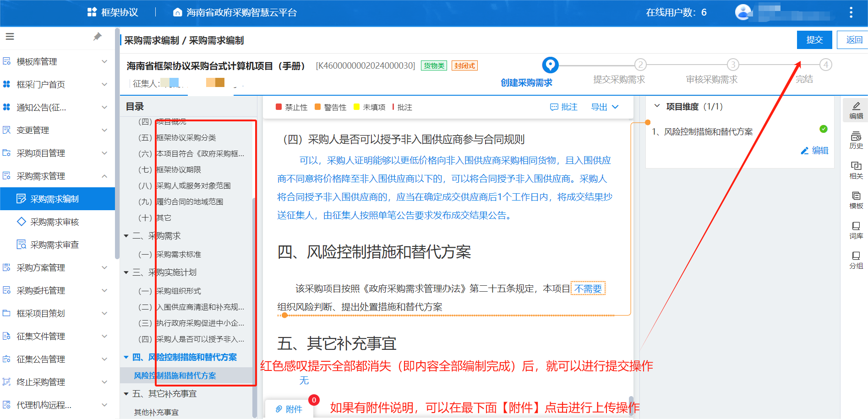The height and width of the screenshot is (419, 868).
Task: Open the 历史 history panel
Action: pyautogui.click(x=856, y=140)
